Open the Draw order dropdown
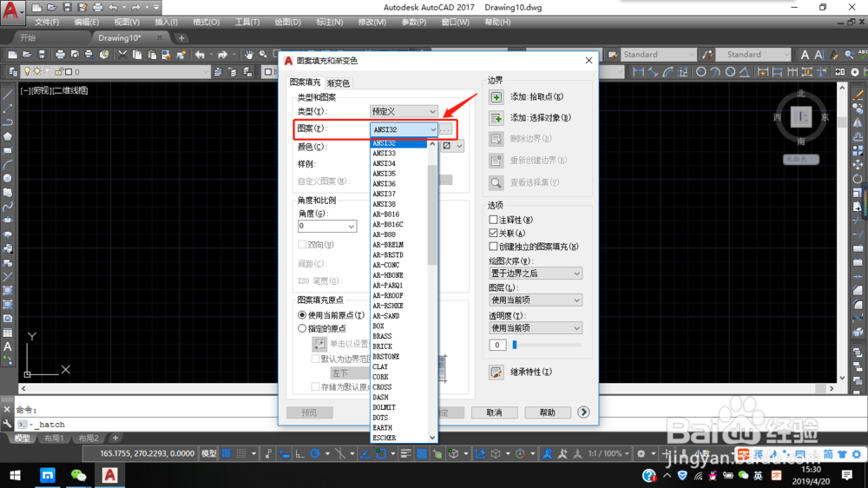 (x=536, y=274)
